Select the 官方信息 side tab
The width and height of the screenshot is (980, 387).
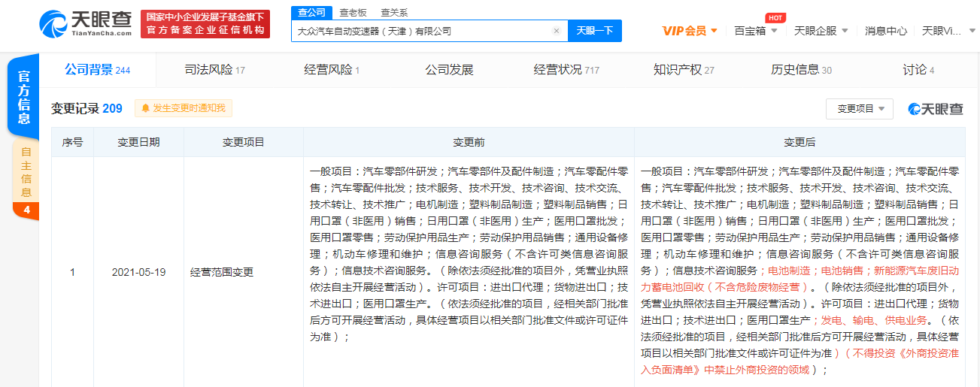(23, 97)
